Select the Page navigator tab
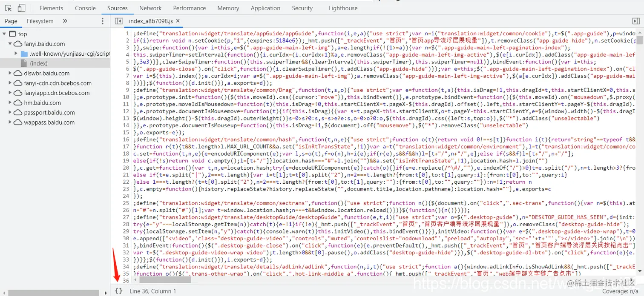Image resolution: width=644 pixels, height=296 pixels. coord(11,21)
